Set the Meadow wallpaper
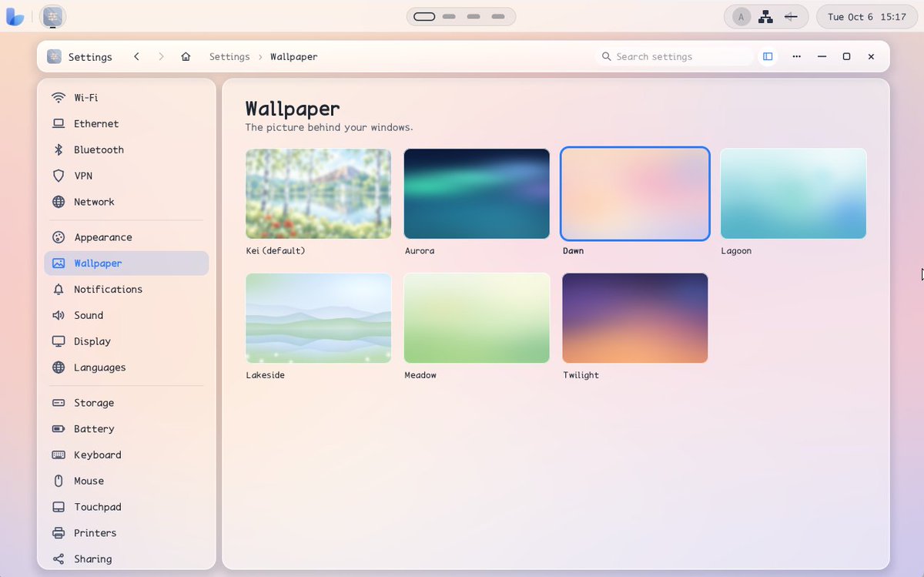 pos(477,318)
